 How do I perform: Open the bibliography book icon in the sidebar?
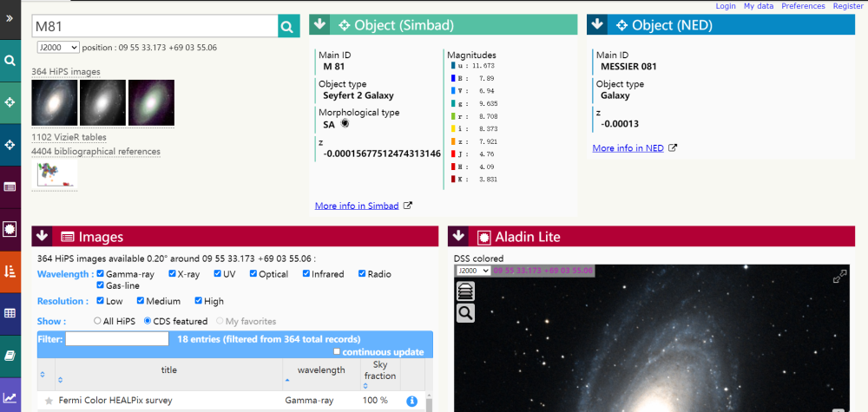[10, 356]
